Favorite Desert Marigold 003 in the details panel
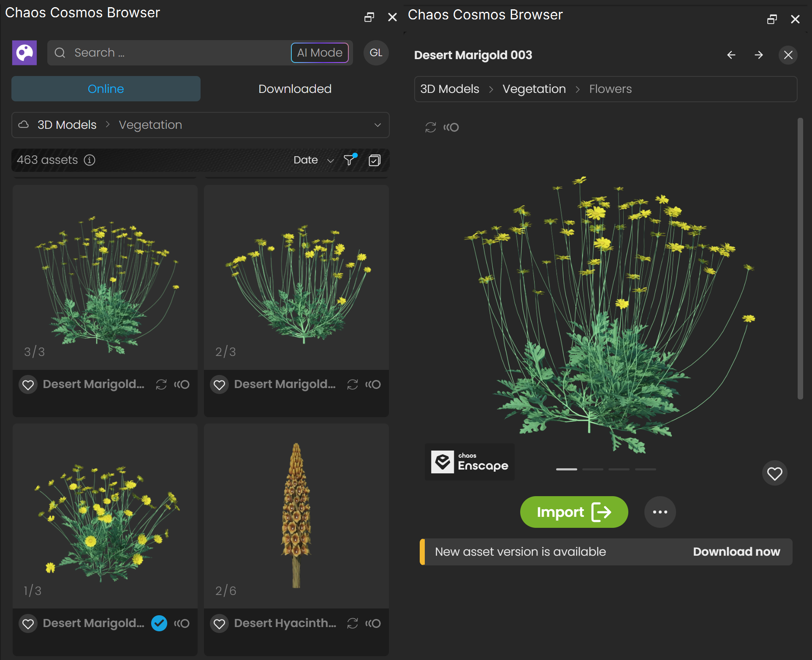The image size is (812, 660). [775, 473]
